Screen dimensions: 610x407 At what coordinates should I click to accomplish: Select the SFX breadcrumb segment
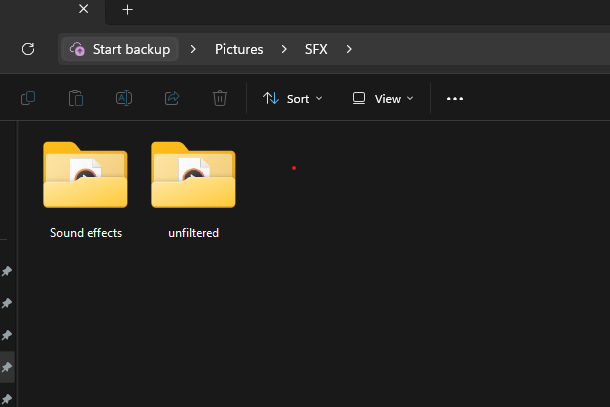click(316, 49)
